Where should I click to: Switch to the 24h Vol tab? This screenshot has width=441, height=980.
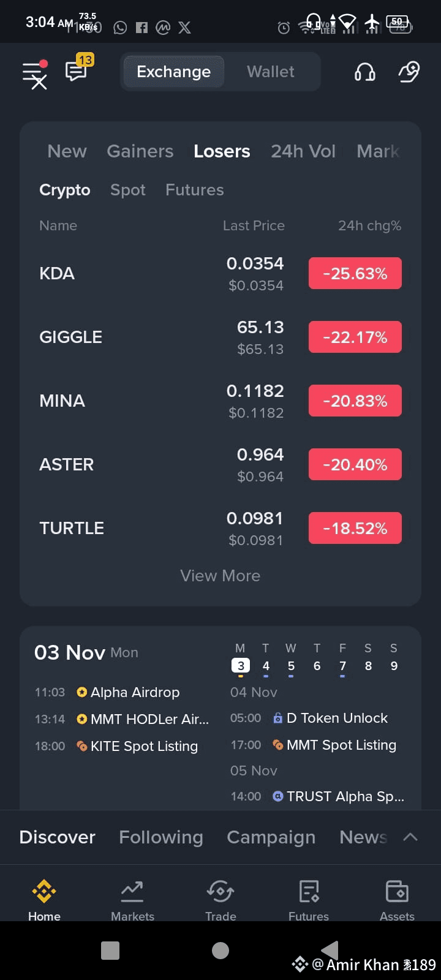[x=303, y=151]
